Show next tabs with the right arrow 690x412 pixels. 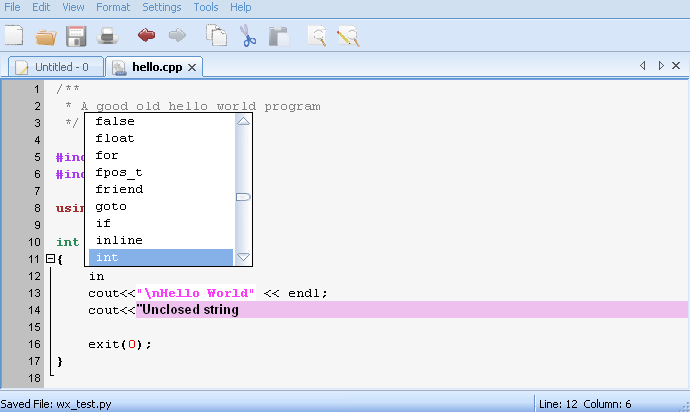tap(661, 66)
